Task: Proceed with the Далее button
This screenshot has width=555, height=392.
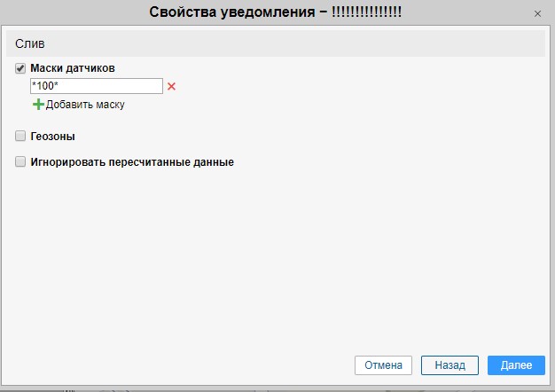Action: click(x=516, y=365)
